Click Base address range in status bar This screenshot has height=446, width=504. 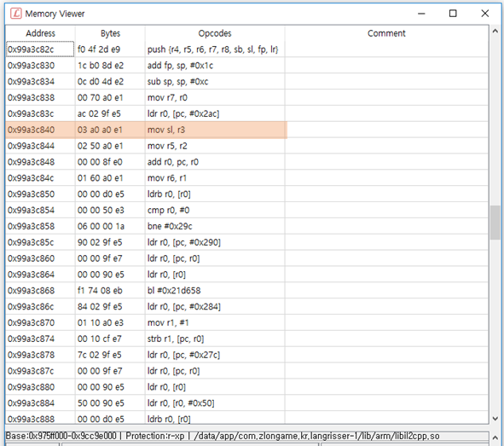61,436
